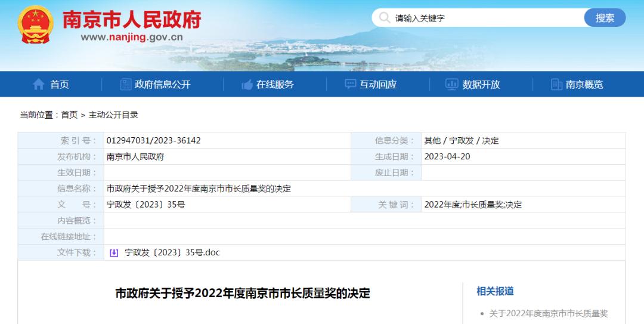This screenshot has height=324, width=644.
Task: Click publisher value 南京市人民政府
Action: (x=135, y=157)
